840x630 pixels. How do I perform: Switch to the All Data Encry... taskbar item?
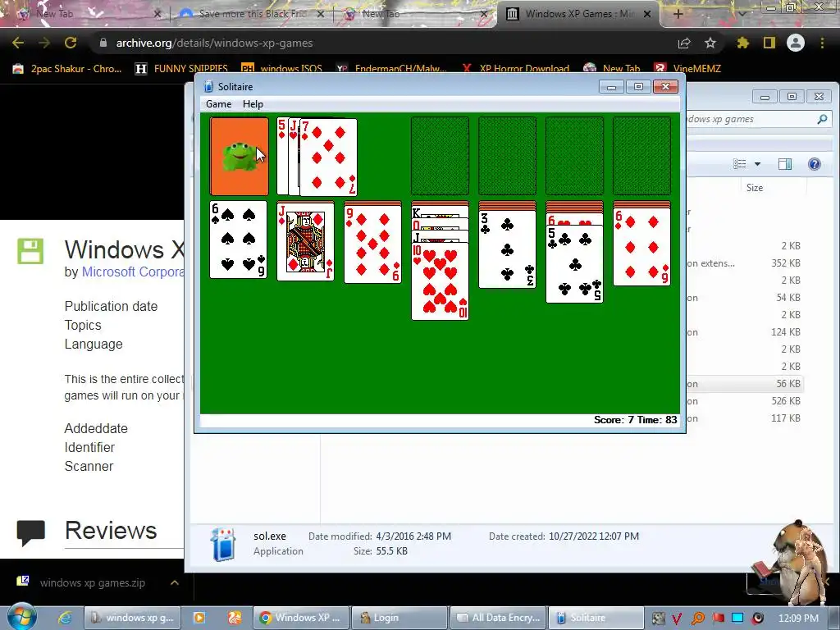[498, 618]
